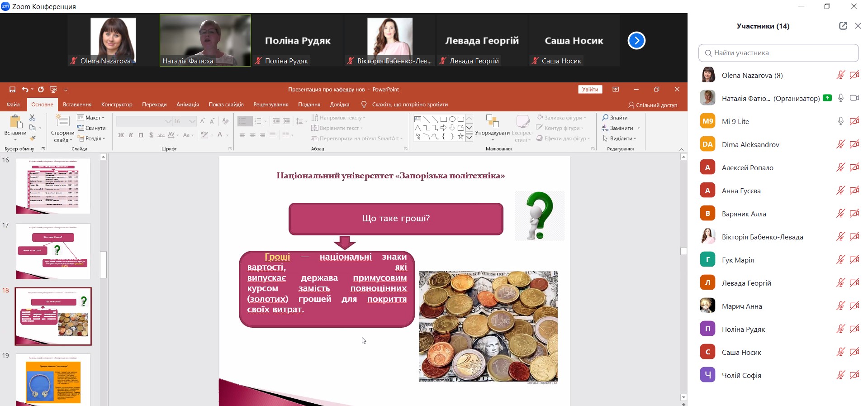Click the Find (Знайти) icon
The image size is (868, 406).
point(605,118)
